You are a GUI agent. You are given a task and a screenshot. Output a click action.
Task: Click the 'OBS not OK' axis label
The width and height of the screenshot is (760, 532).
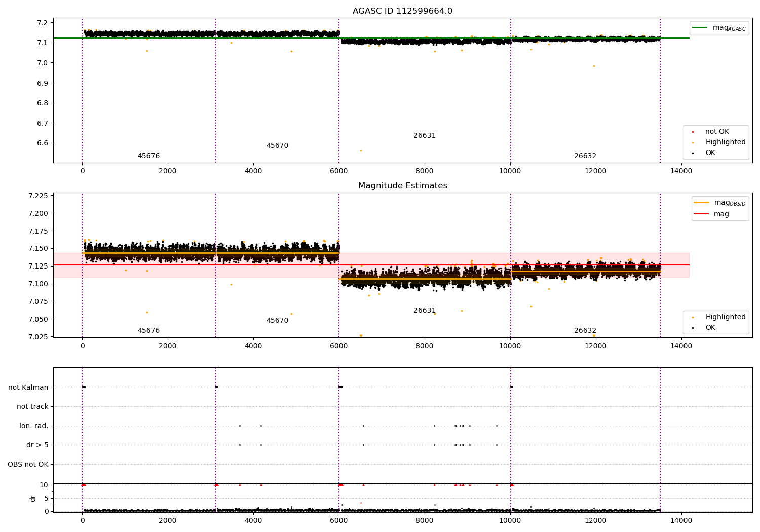pos(28,465)
